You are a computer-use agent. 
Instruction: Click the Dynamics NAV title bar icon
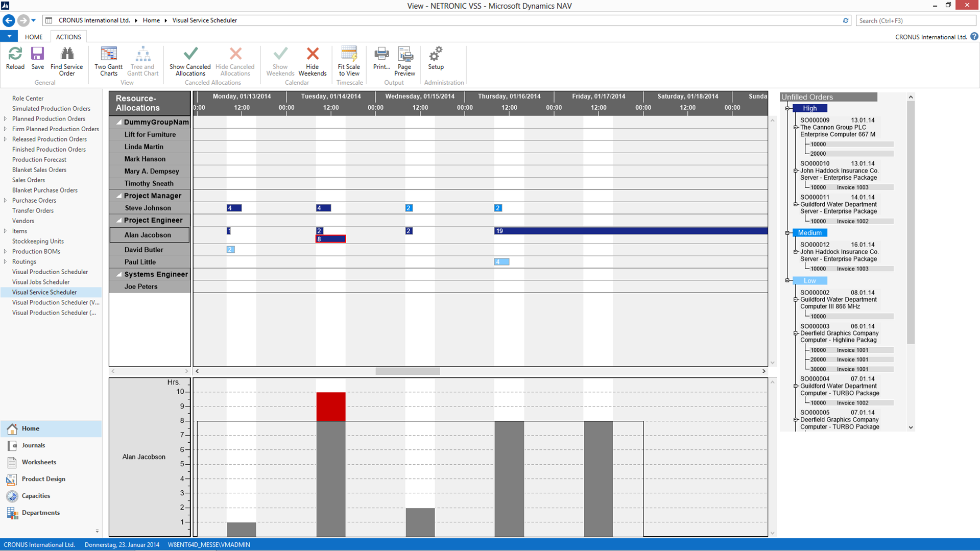point(5,5)
